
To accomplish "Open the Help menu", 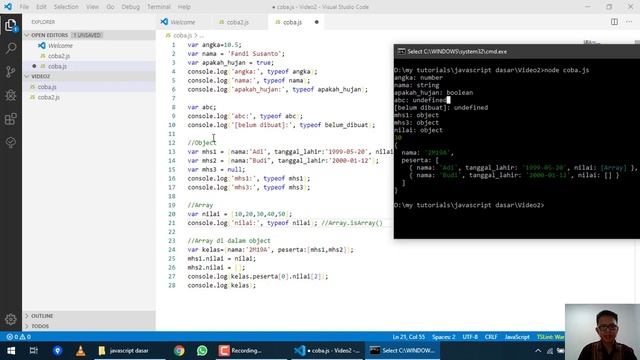I will pyautogui.click(x=184, y=7).
